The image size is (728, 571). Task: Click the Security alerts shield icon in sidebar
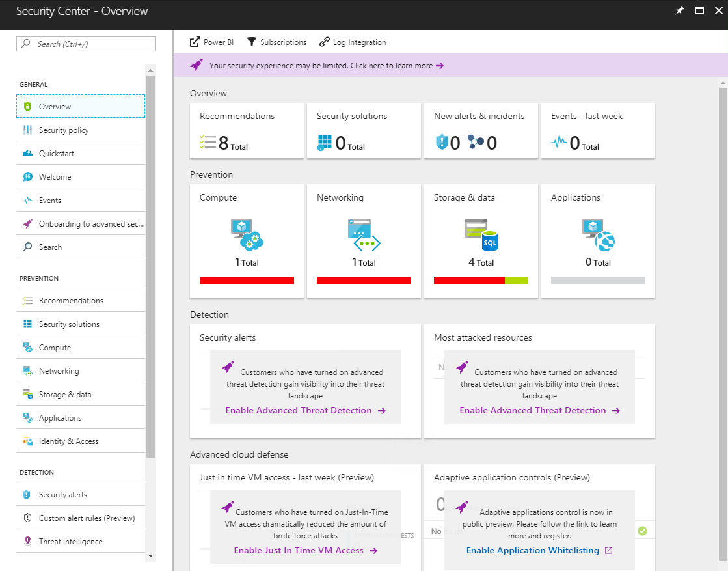point(27,495)
